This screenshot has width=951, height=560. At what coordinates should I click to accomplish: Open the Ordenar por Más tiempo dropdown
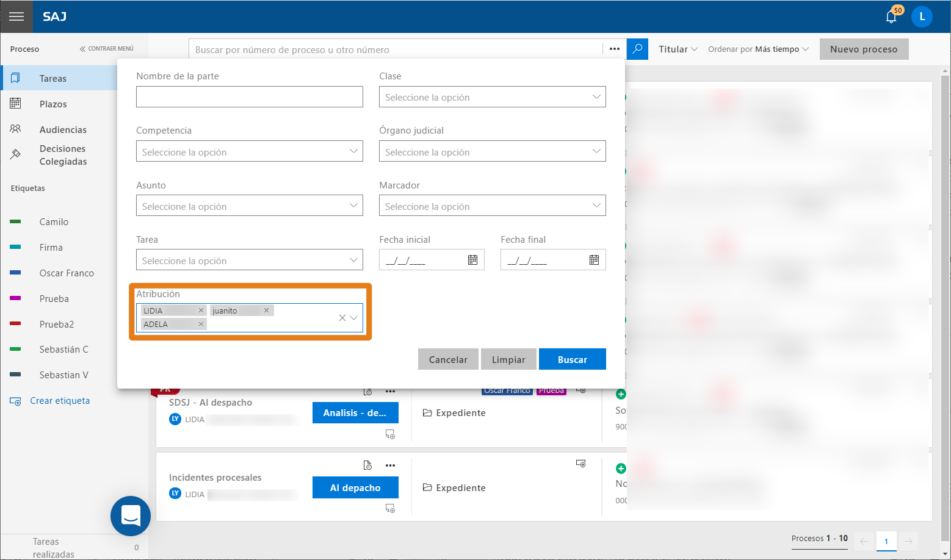758,49
